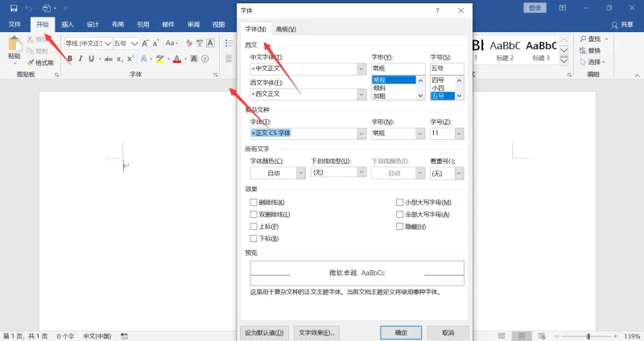The height and width of the screenshot is (341, 644).
Task: Open the 设计 Design ribbon tab
Action: pyautogui.click(x=93, y=25)
